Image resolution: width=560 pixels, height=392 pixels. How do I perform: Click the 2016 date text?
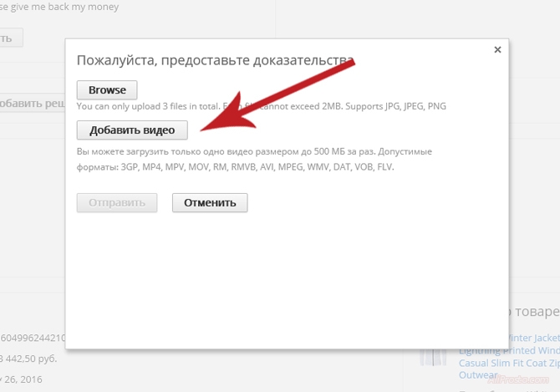(x=25, y=379)
